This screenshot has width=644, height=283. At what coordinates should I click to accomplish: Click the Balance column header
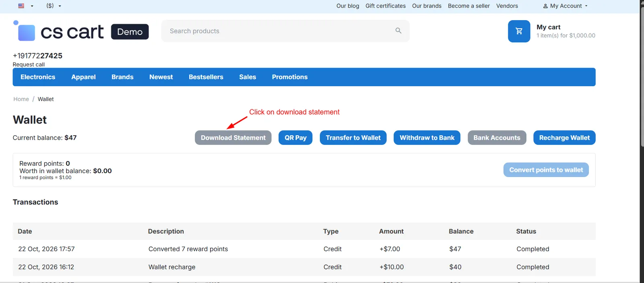(461, 231)
